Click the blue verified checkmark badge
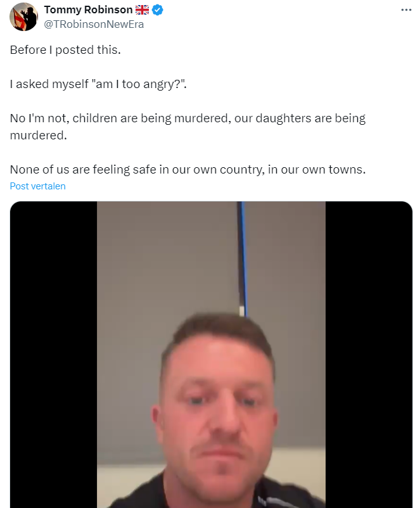 pos(158,10)
